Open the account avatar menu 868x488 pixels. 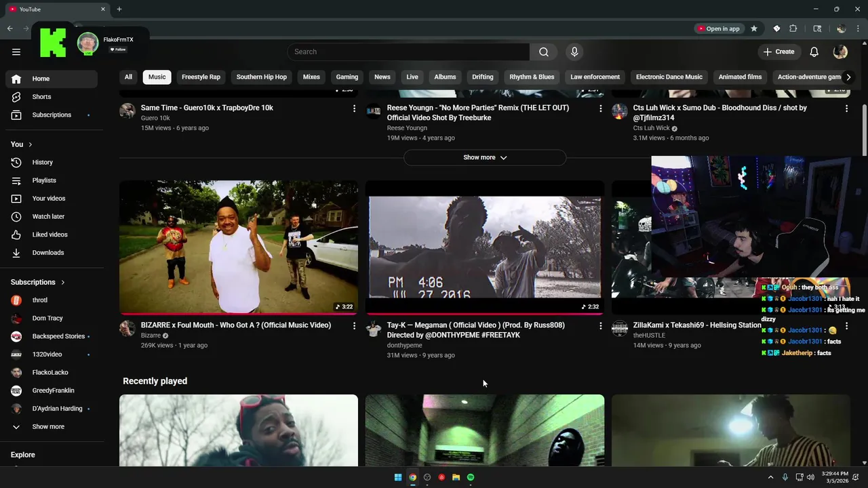click(840, 52)
